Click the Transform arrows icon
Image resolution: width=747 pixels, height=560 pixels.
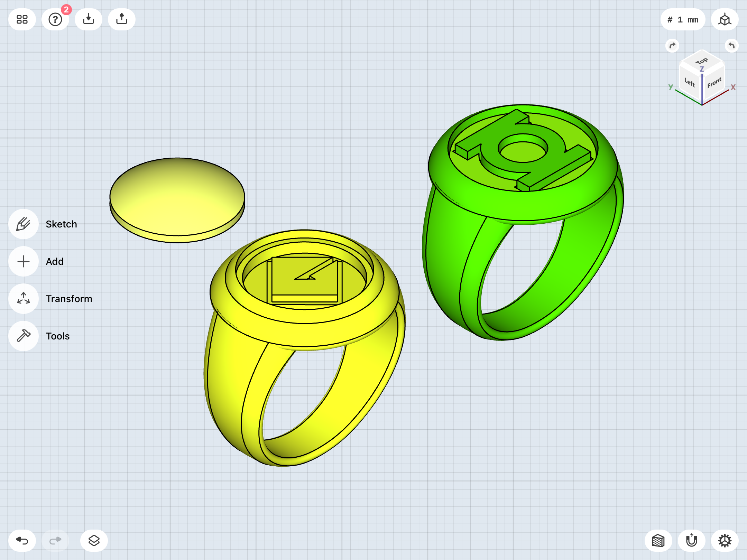pyautogui.click(x=24, y=299)
